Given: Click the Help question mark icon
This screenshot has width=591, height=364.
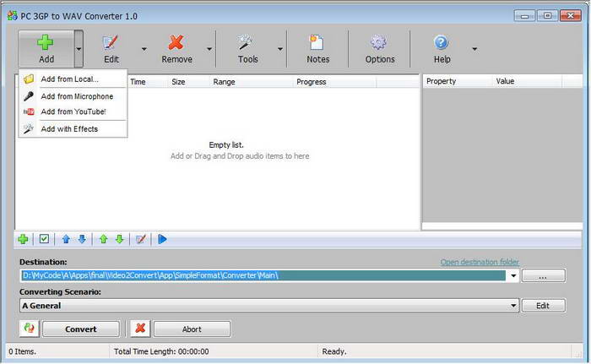Looking at the screenshot, I should coord(441,42).
